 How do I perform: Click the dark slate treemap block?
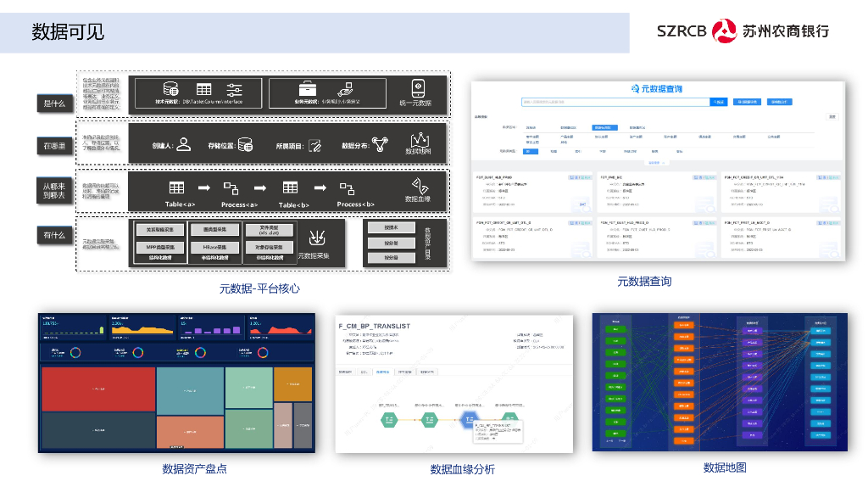[98, 430]
